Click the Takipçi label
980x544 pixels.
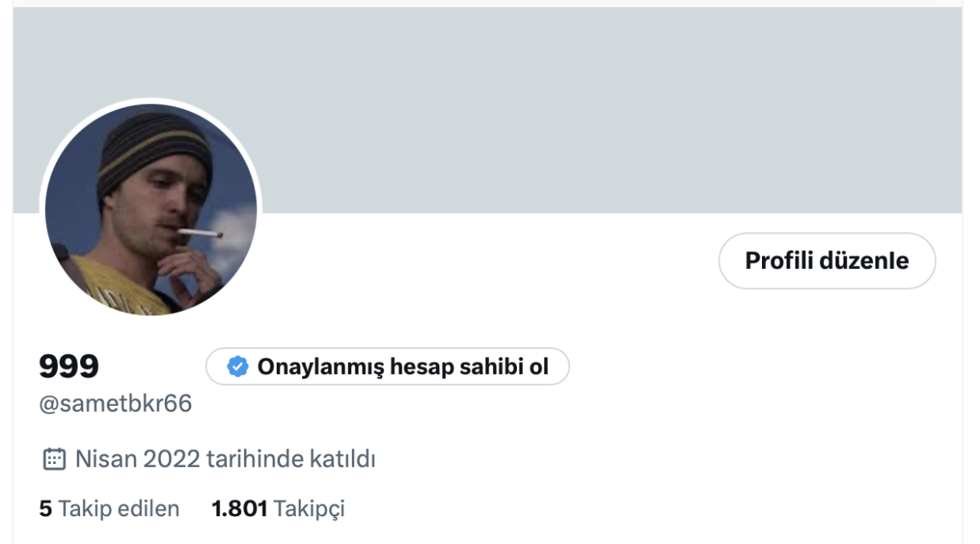[x=310, y=509]
